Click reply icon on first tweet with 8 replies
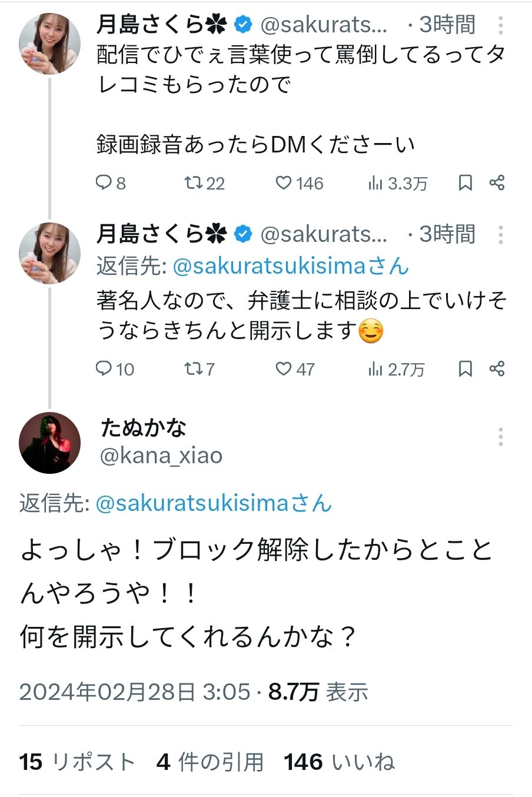Viewport: 532px width, 797px height. (104, 183)
